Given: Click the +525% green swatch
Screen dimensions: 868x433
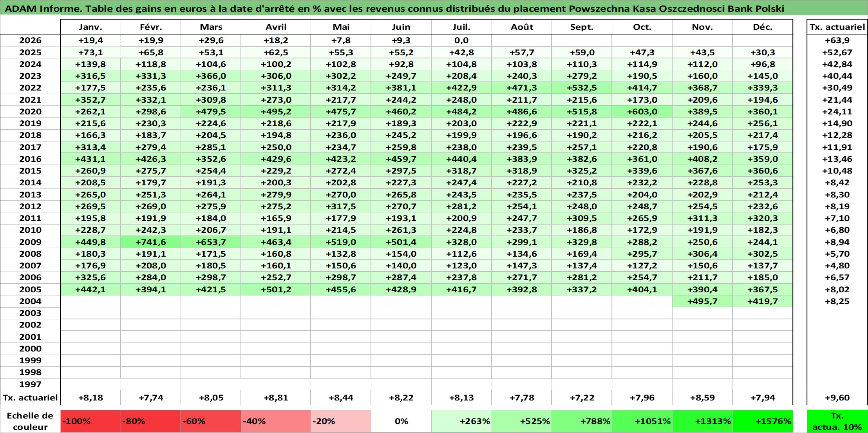Looking at the screenshot, I should pos(522,421).
